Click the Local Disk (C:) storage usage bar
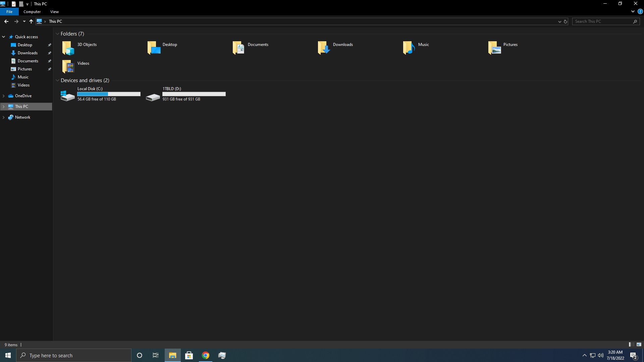Screen dimensions: 644x362 point(108,94)
